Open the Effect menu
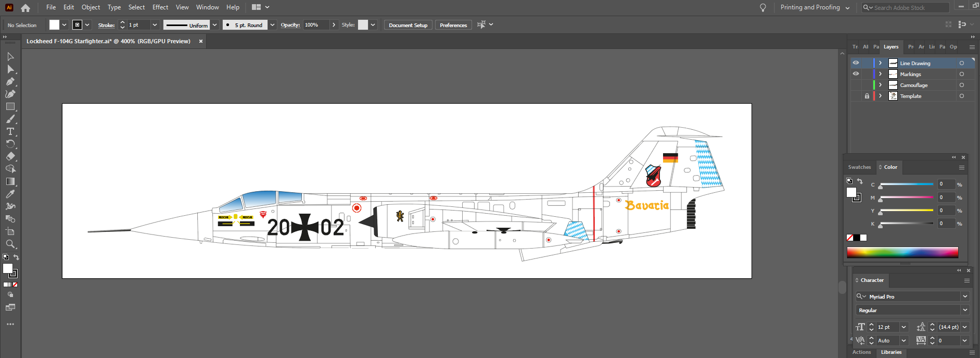Viewport: 980px width, 358px height. (x=160, y=7)
